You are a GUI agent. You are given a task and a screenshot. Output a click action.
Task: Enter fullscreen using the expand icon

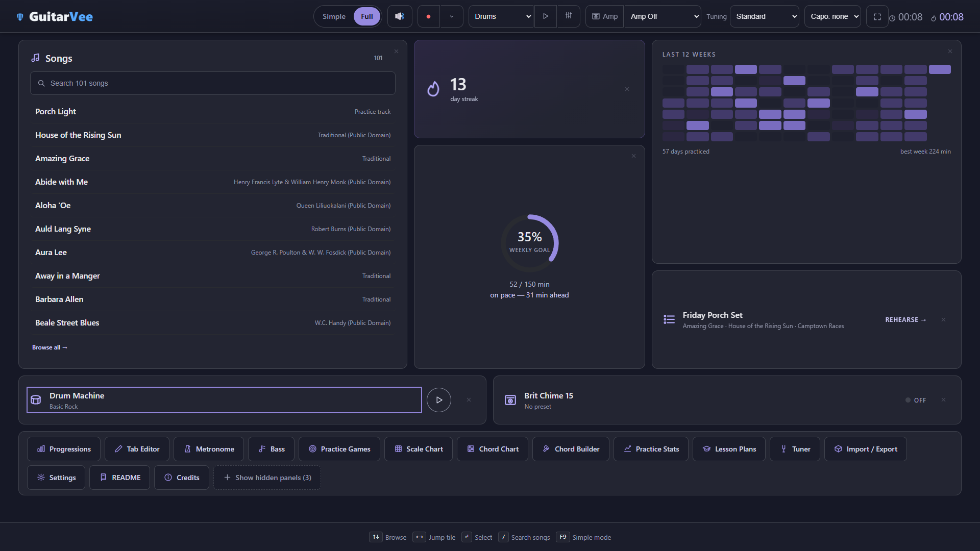point(877,16)
